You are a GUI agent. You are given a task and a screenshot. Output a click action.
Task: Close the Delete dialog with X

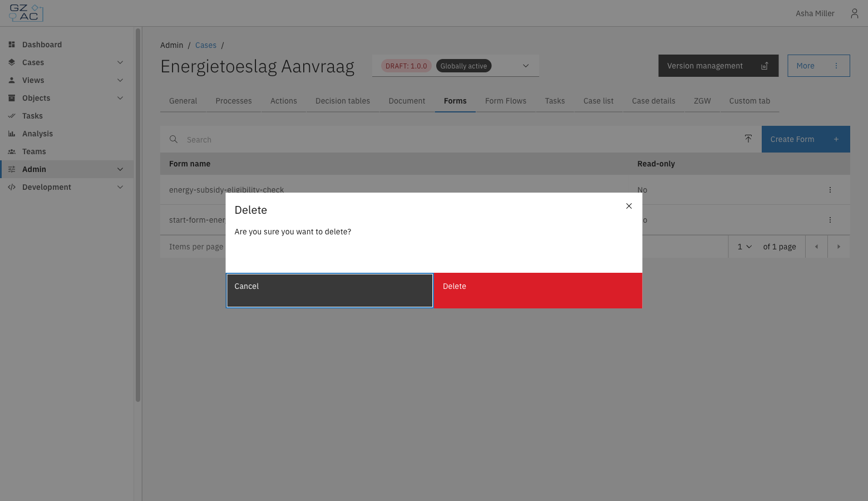pyautogui.click(x=629, y=206)
